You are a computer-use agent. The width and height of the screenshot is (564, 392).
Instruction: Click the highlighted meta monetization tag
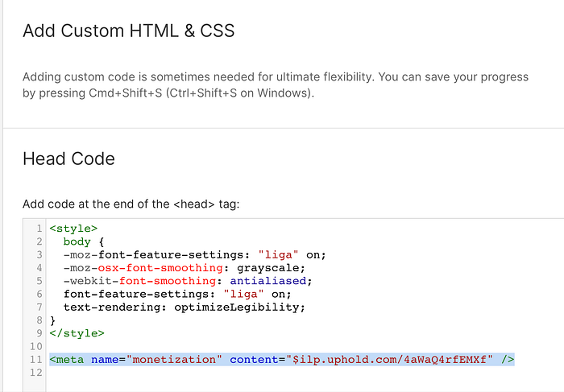point(282,359)
